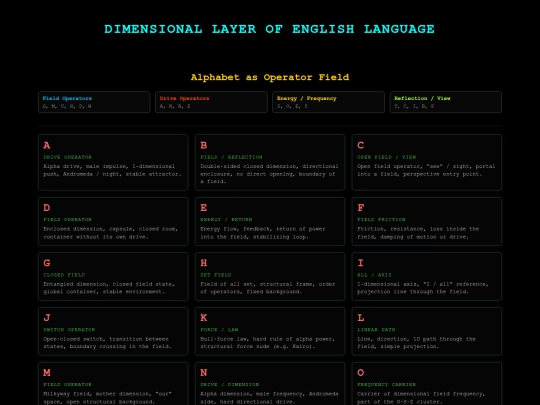Click the 'Enclosed dimension, capsule' description
The image size is (540, 405).
pyautogui.click(x=111, y=233)
